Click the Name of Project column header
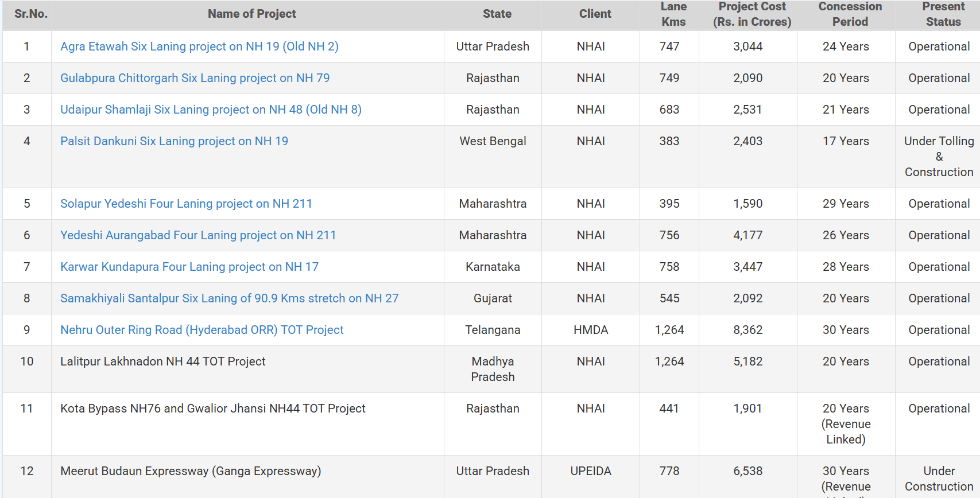Screen dimensions: 980x498 (x=251, y=14)
